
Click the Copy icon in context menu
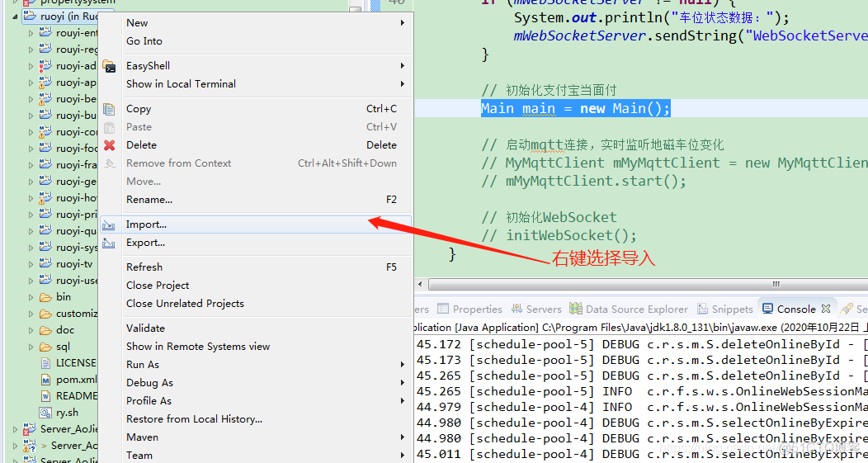coord(109,109)
